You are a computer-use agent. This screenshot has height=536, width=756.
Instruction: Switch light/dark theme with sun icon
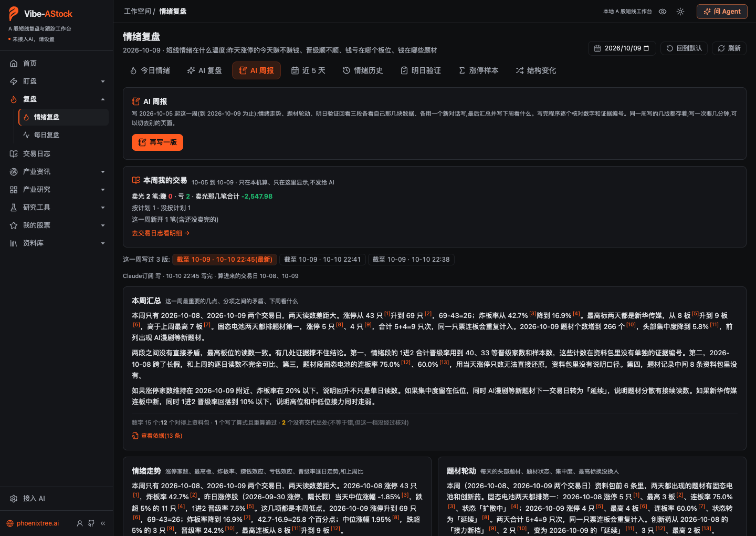(x=680, y=12)
